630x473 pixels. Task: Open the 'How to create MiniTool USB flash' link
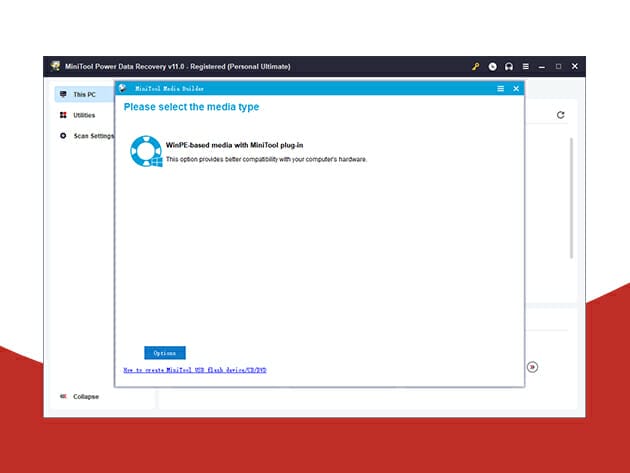(x=195, y=370)
